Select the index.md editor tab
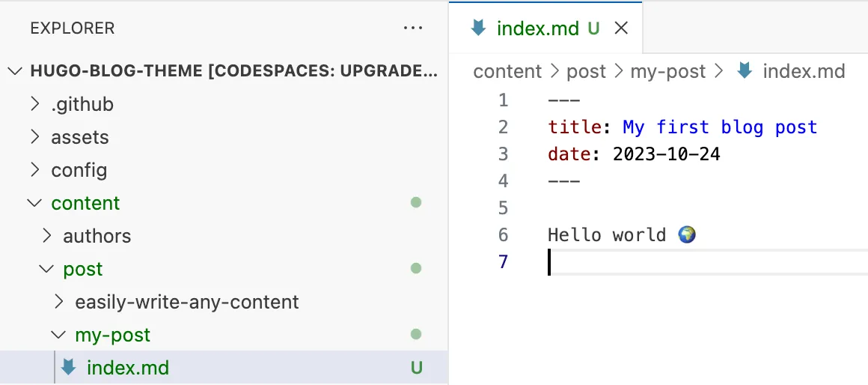Image resolution: width=868 pixels, height=385 pixels. click(x=537, y=28)
